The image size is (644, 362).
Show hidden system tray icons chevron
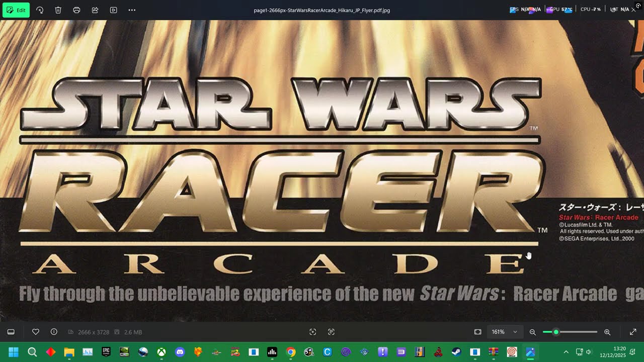point(566,352)
